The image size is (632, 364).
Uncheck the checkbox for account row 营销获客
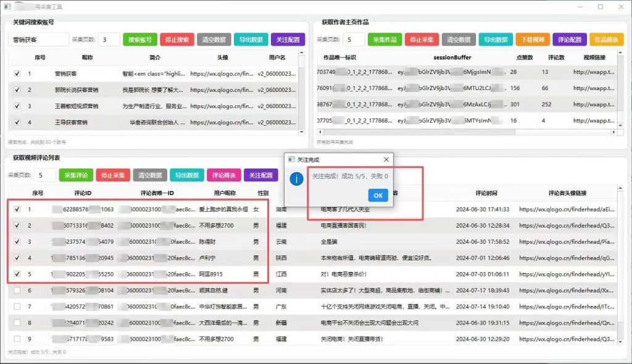pyautogui.click(x=17, y=74)
